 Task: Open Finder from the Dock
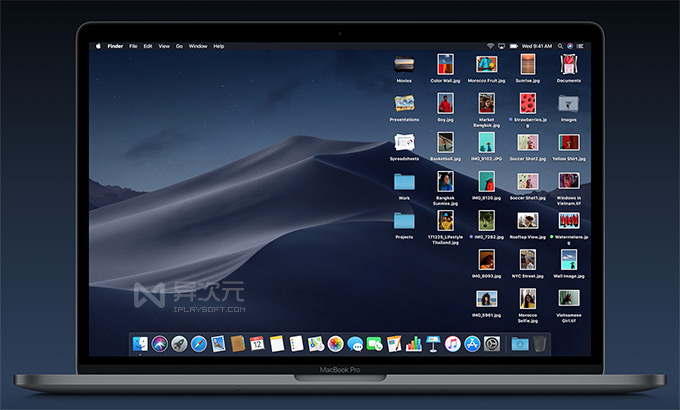[139, 343]
